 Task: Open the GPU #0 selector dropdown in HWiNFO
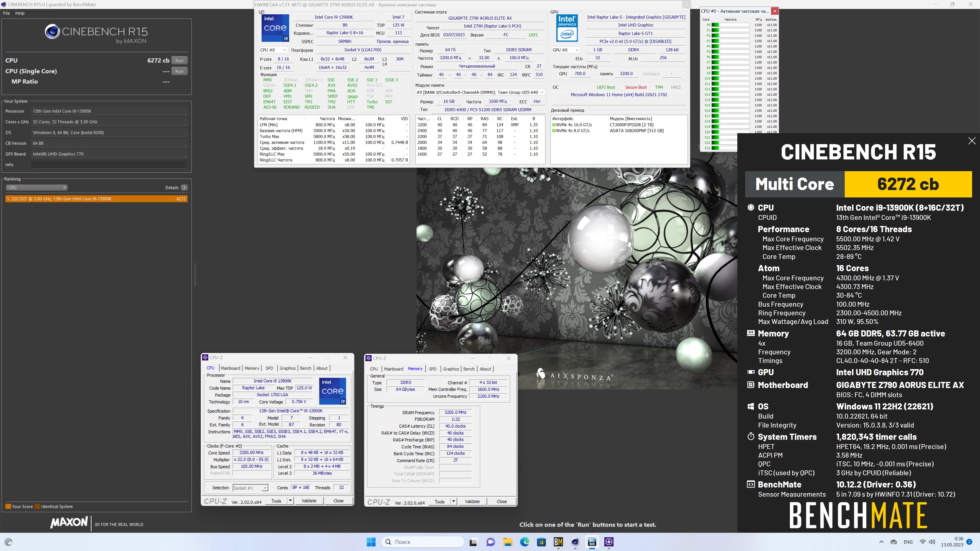[x=566, y=50]
